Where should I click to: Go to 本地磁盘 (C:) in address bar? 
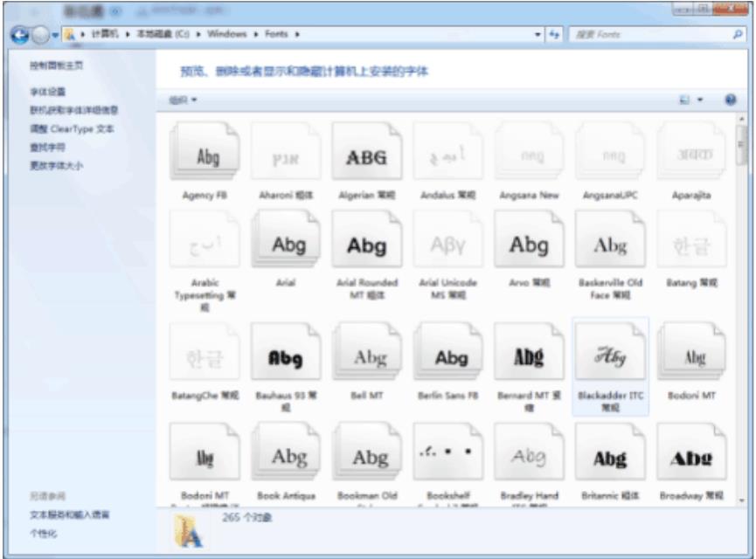tap(163, 34)
